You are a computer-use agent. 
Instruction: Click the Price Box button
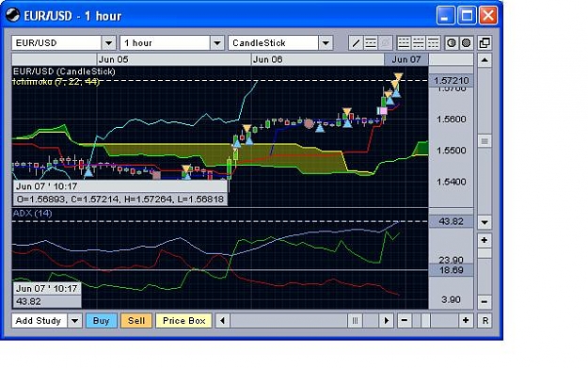(183, 321)
